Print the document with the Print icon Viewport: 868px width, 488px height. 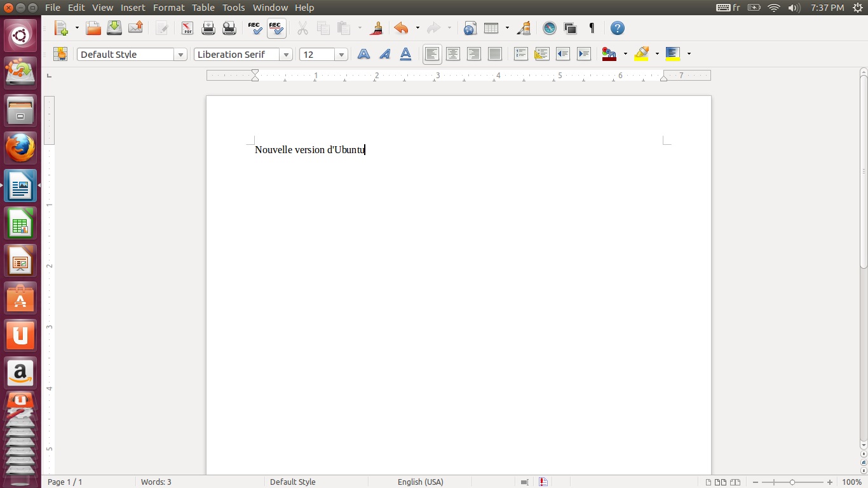tap(208, 28)
